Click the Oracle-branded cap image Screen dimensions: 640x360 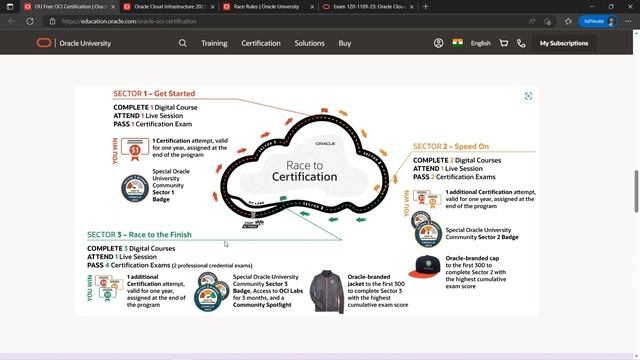(424, 267)
